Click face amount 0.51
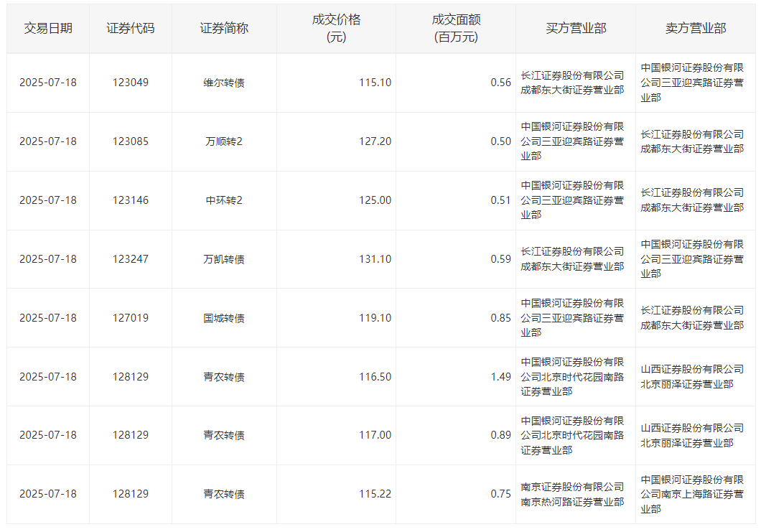761x532 pixels. click(501, 200)
